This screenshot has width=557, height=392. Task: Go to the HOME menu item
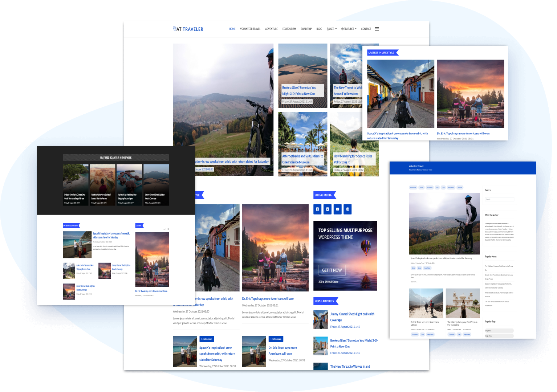coord(232,29)
